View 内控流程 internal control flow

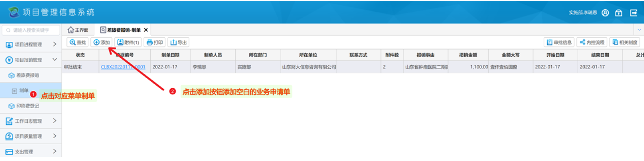592,42
